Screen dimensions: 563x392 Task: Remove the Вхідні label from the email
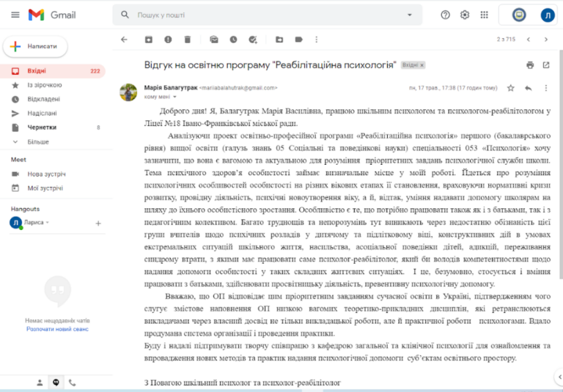pos(422,65)
